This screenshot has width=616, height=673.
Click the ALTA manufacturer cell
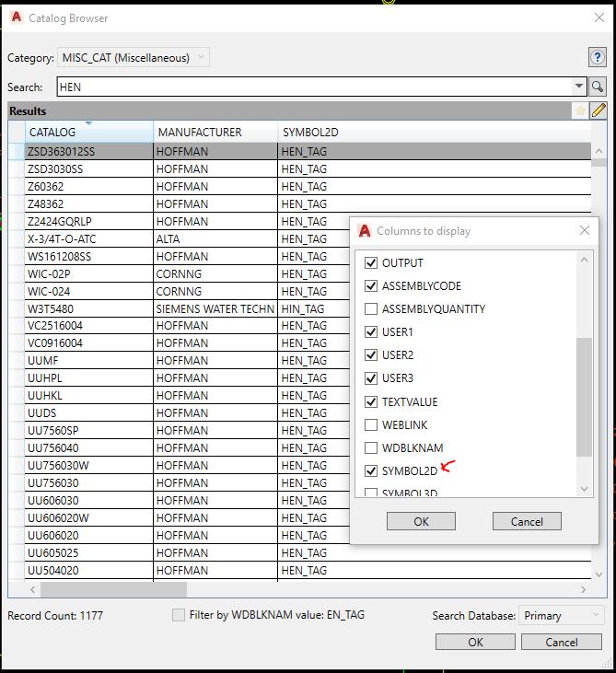click(x=215, y=239)
